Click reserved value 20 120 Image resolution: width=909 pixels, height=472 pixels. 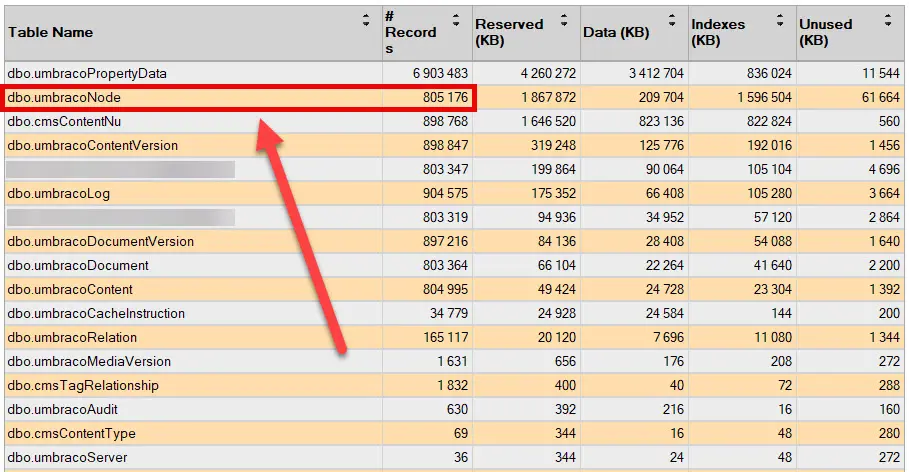[557, 337]
